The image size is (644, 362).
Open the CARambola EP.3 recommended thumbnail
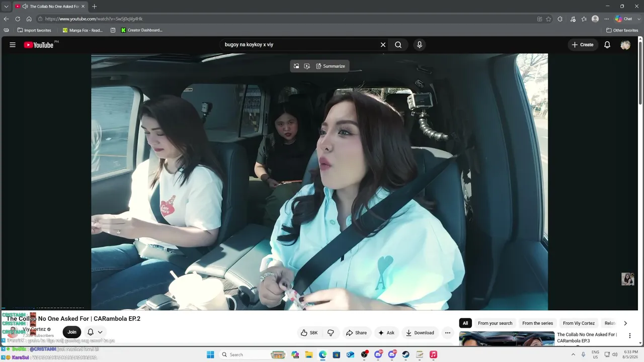[507, 339]
